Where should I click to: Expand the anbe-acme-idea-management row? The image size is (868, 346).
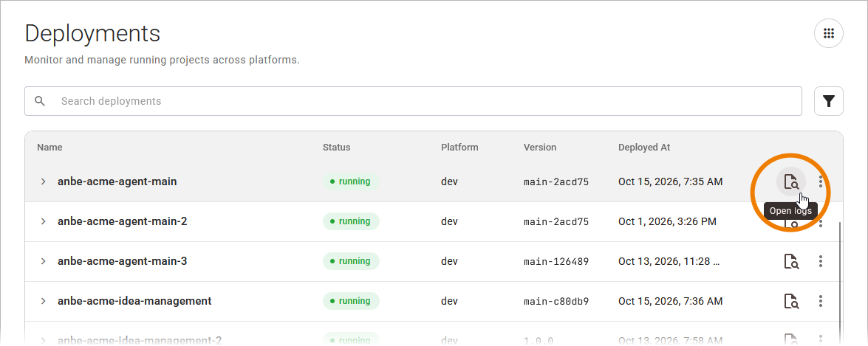(x=43, y=301)
